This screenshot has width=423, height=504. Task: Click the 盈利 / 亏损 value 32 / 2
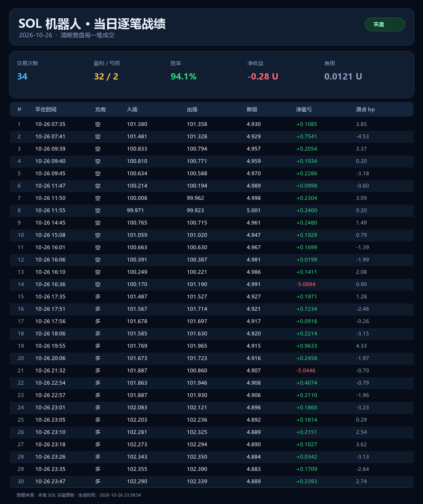point(106,76)
